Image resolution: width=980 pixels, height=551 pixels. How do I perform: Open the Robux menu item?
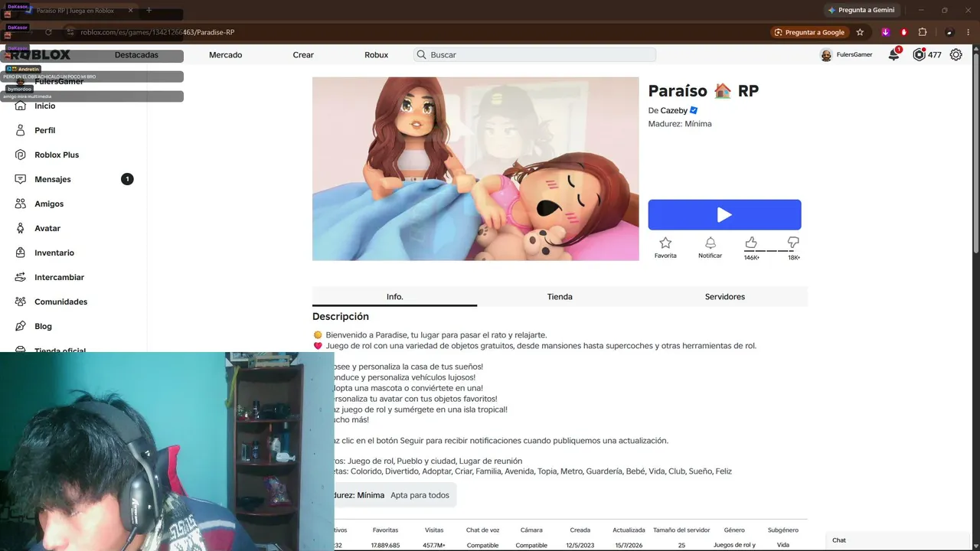tap(377, 55)
